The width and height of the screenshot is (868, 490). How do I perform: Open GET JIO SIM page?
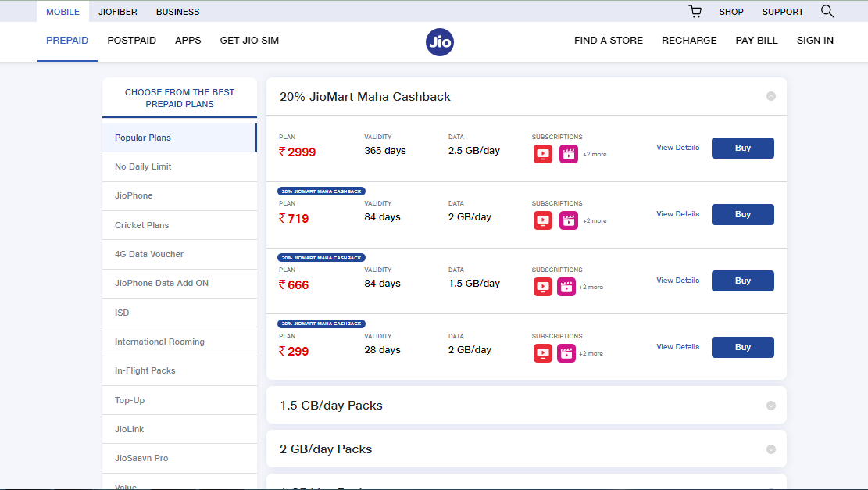point(249,41)
